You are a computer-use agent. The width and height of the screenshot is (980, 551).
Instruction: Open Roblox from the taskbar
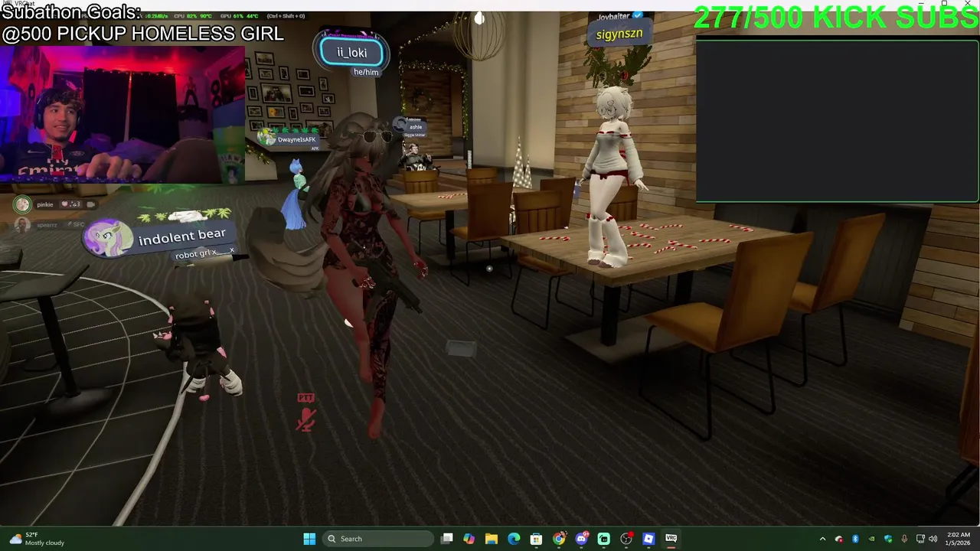pos(648,539)
